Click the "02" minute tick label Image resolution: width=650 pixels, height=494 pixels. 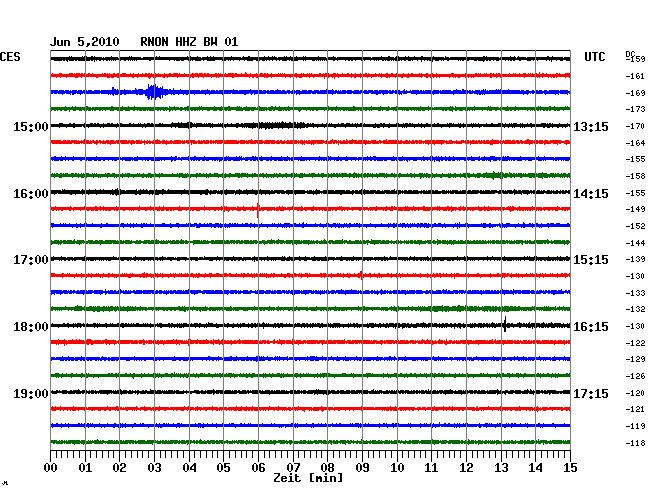[x=119, y=468]
